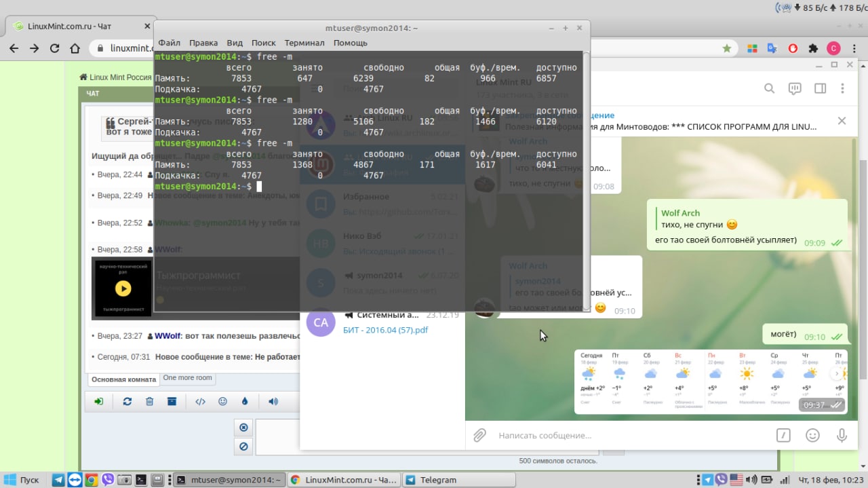Click the login icon in chat toolbar

[99, 402]
